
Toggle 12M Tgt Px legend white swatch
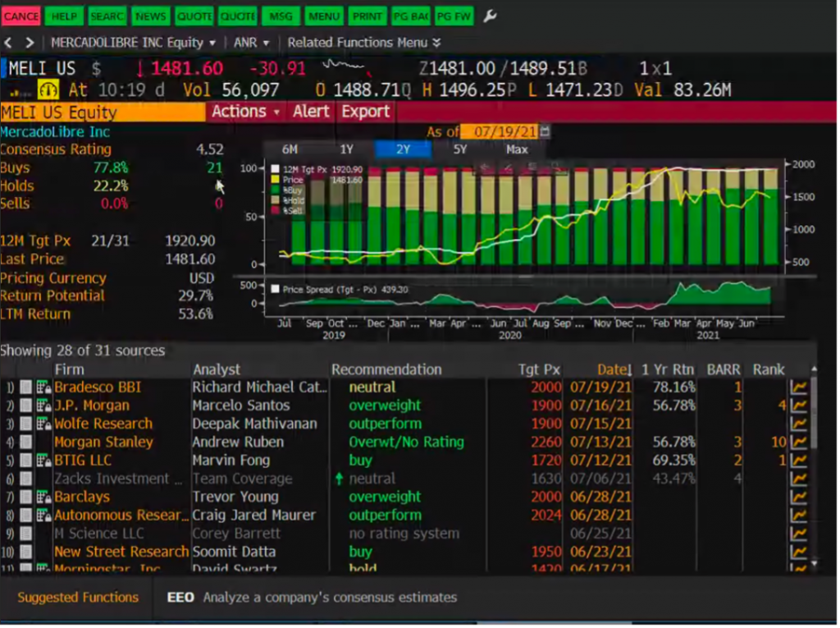[x=276, y=169]
